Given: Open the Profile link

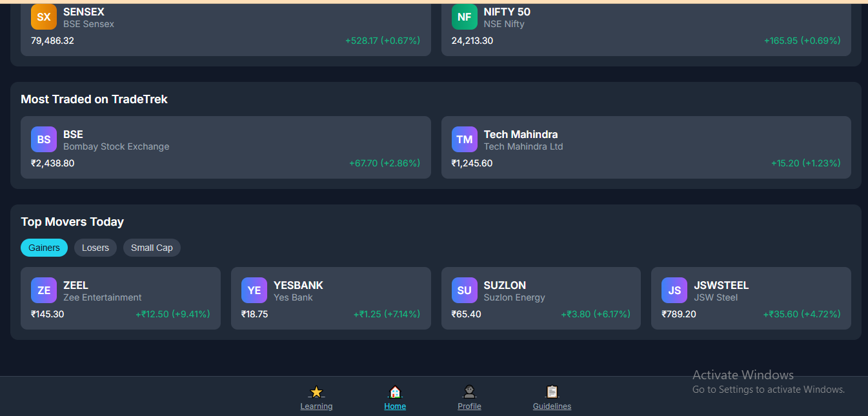Looking at the screenshot, I should click(469, 406).
